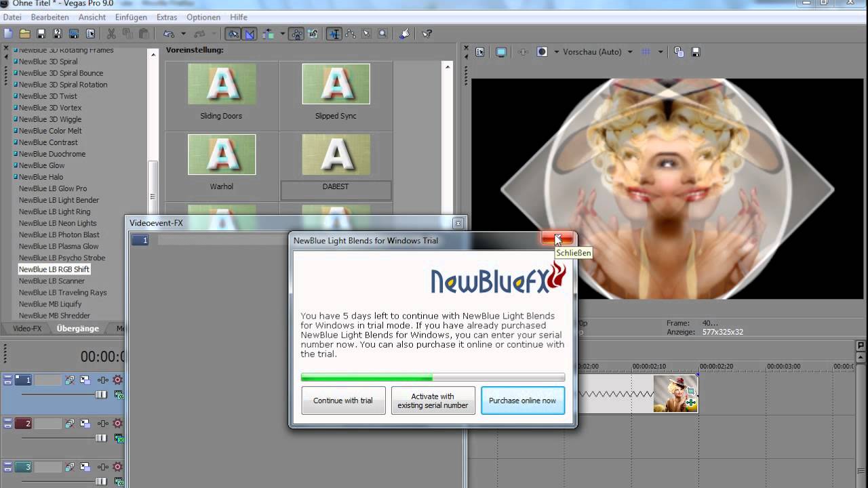The height and width of the screenshot is (488, 868).
Task: Open the Vorschau (Auto) quality dropdown
Action: click(630, 52)
